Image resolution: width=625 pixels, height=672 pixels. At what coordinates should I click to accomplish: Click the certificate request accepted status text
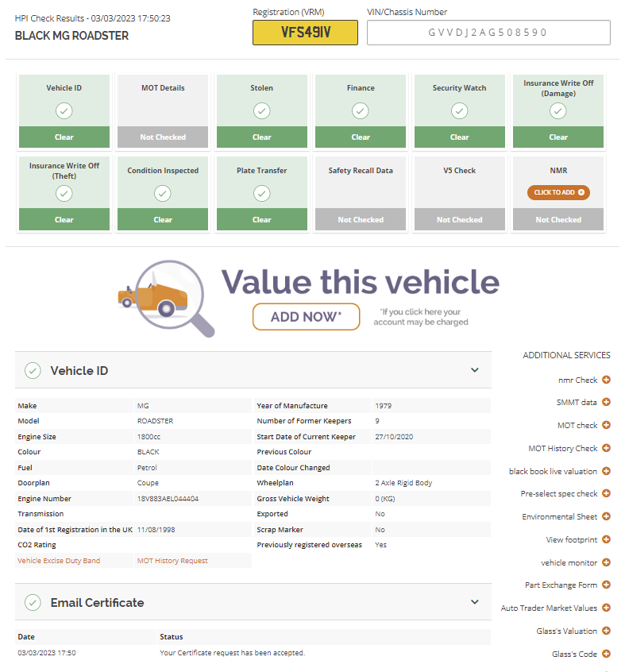232,653
